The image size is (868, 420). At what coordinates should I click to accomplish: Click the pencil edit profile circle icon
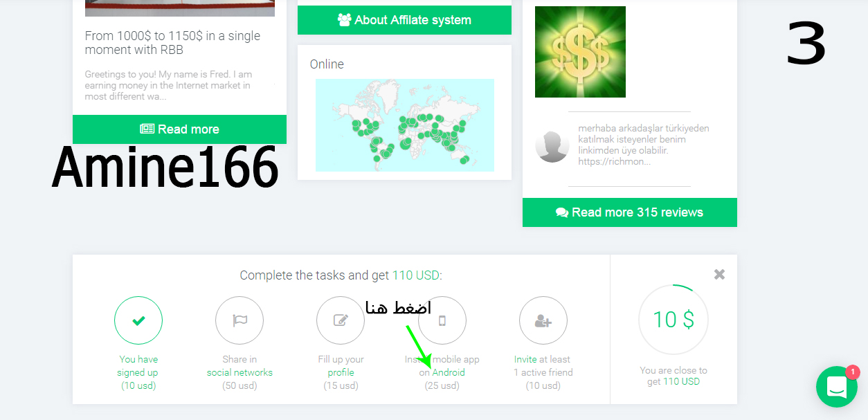[341, 320]
